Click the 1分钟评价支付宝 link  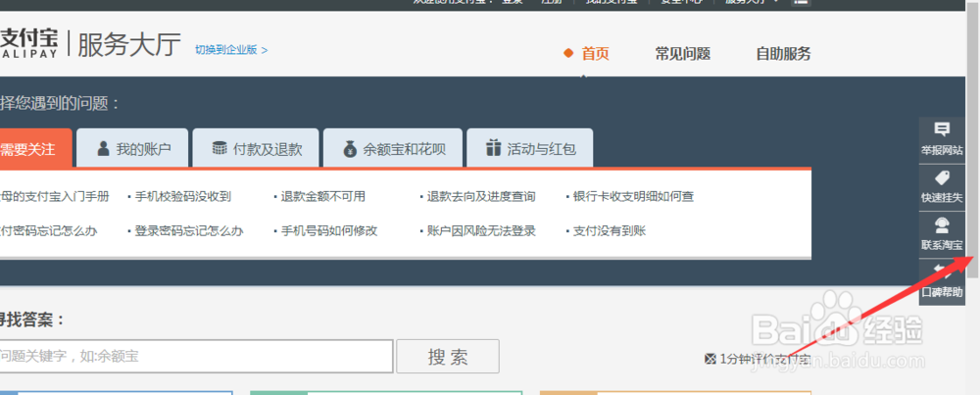coord(765,359)
